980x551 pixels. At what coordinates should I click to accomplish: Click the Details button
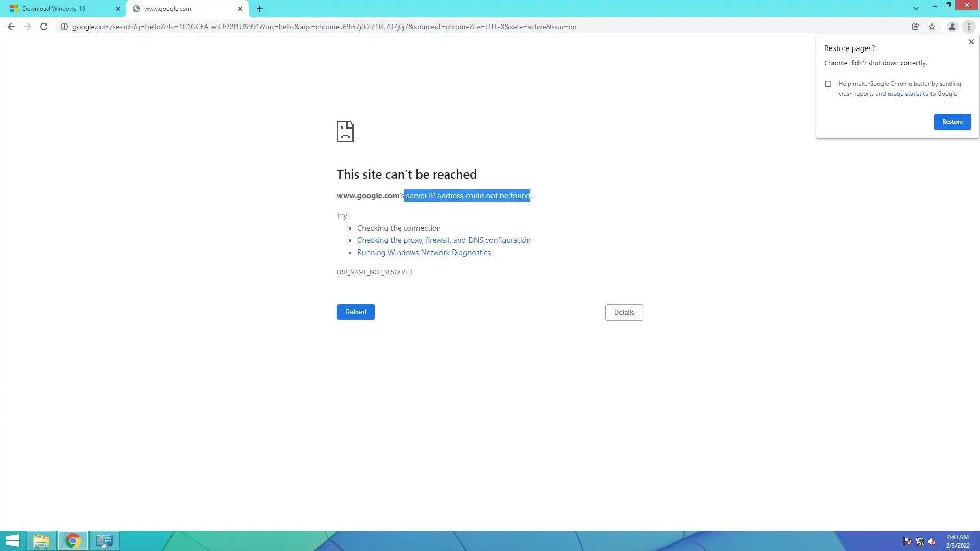pyautogui.click(x=624, y=312)
